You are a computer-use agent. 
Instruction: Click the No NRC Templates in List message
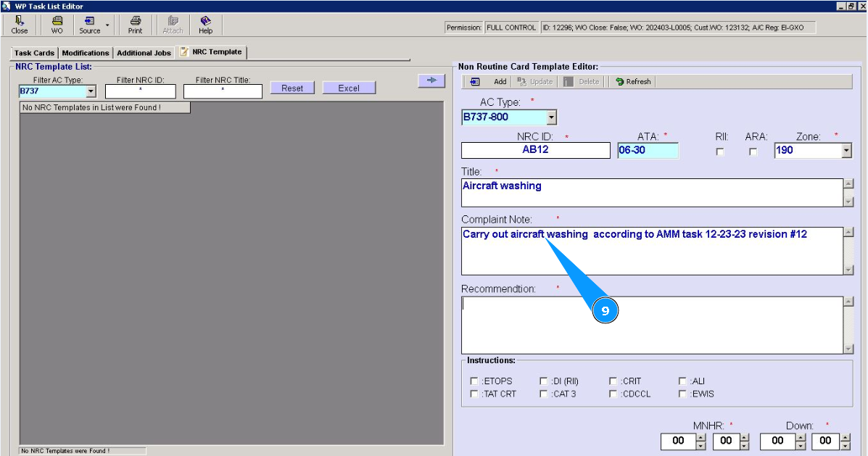pos(105,107)
